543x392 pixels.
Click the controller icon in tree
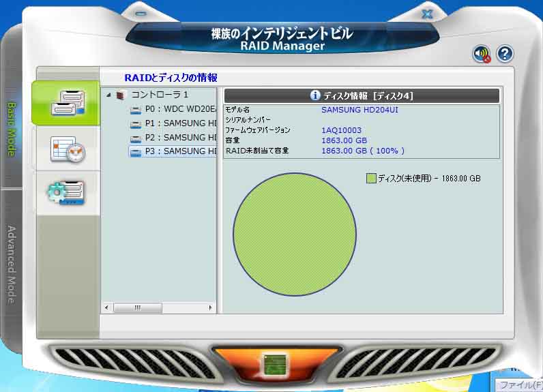click(121, 95)
